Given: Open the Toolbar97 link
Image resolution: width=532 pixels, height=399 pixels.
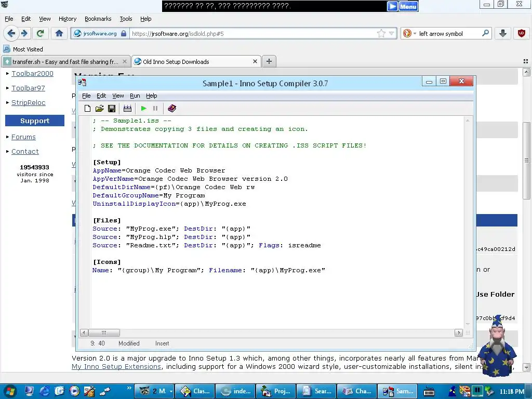Looking at the screenshot, I should tap(28, 88).
